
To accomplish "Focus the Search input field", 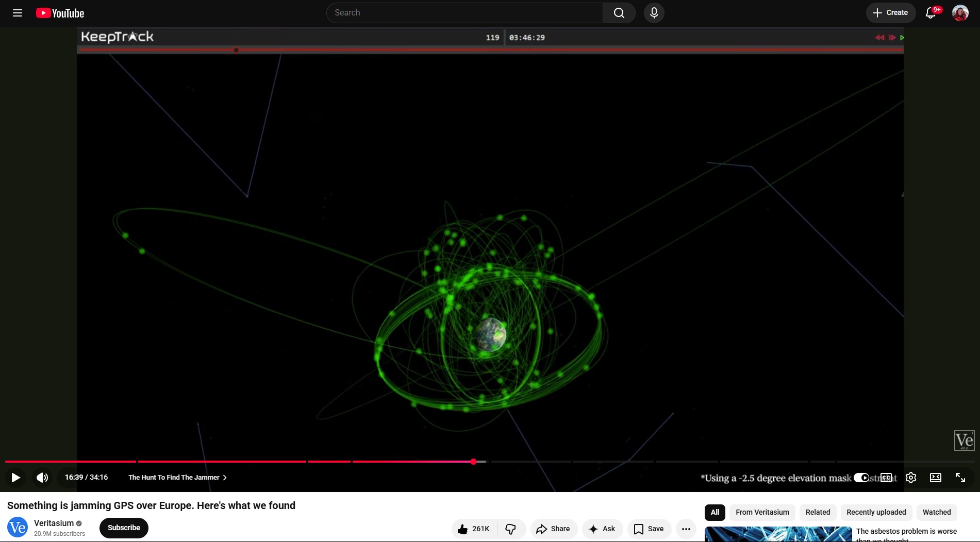I will pyautogui.click(x=464, y=13).
